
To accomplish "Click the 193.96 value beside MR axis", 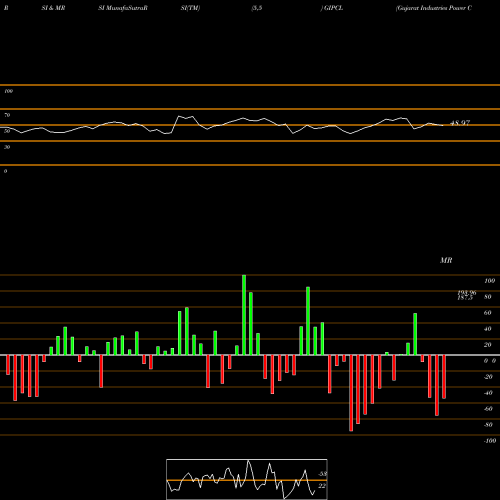I will [467, 292].
